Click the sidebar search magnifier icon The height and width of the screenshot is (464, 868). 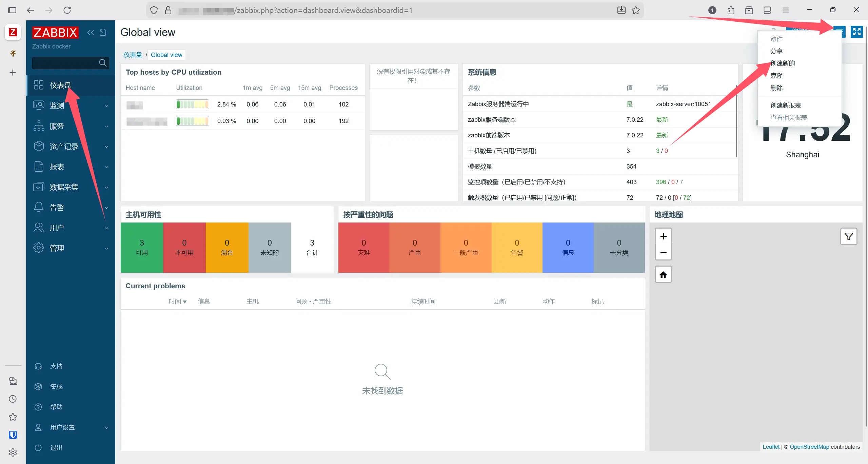tap(102, 63)
